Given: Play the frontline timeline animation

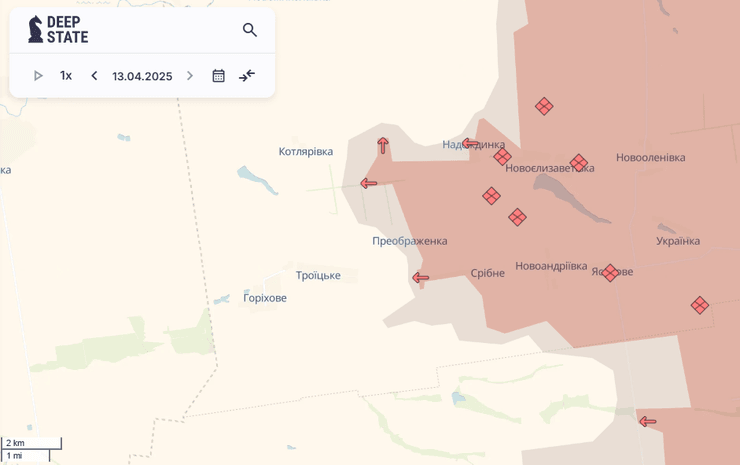Looking at the screenshot, I should (38, 76).
